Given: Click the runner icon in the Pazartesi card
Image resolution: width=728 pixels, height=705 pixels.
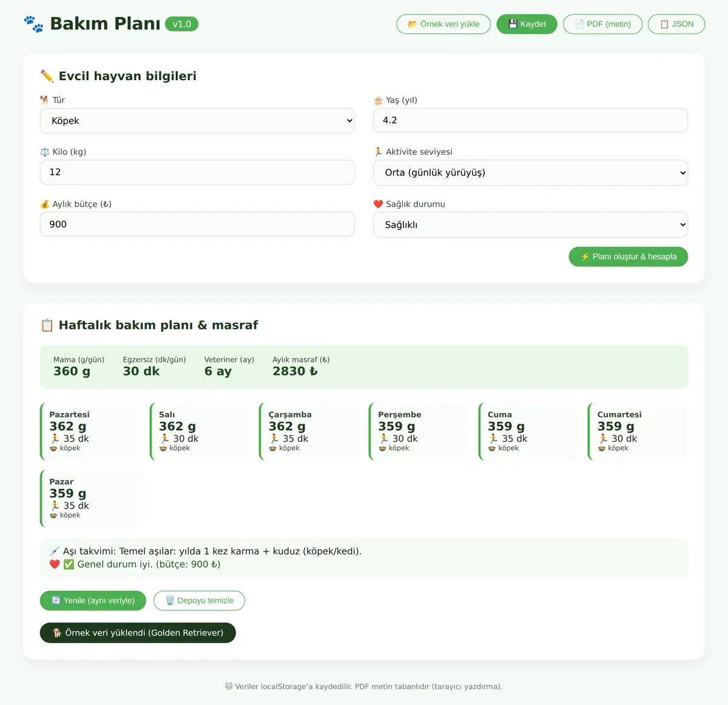Looking at the screenshot, I should click(x=55, y=439).
